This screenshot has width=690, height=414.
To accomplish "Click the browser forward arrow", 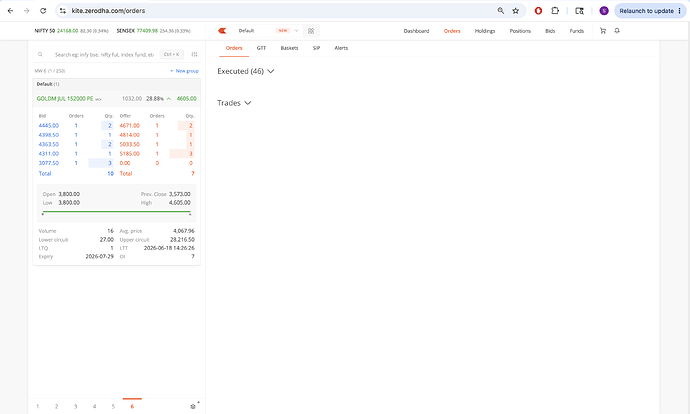I will click(26, 11).
